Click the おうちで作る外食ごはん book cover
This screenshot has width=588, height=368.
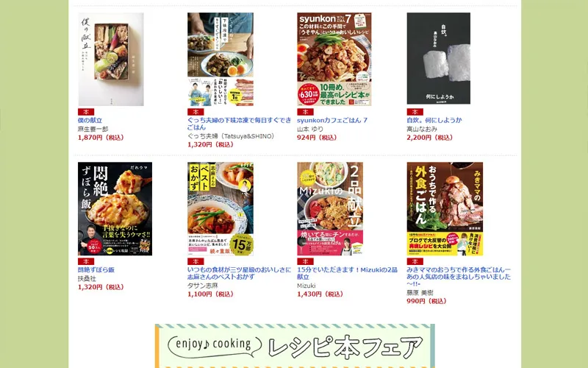[445, 209]
